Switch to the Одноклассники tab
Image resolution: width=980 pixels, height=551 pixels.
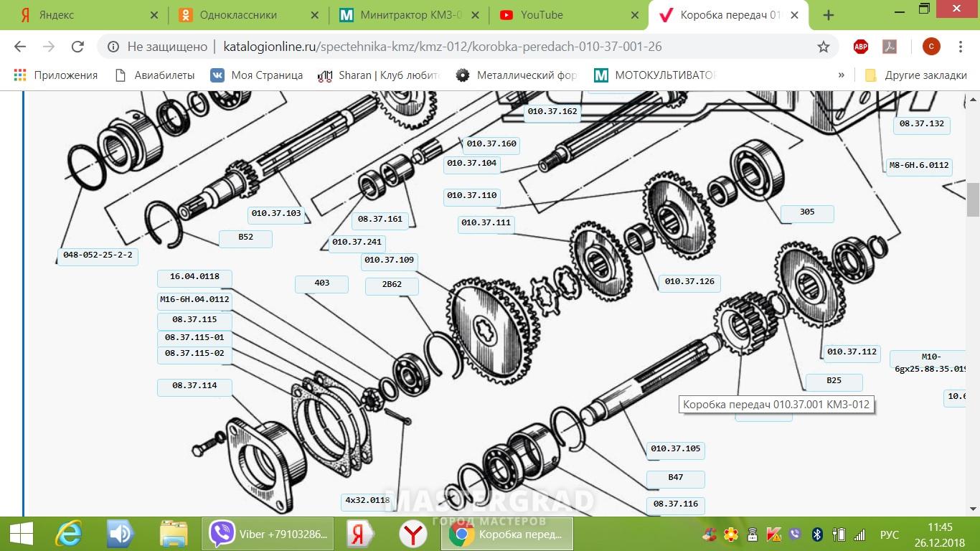(248, 15)
